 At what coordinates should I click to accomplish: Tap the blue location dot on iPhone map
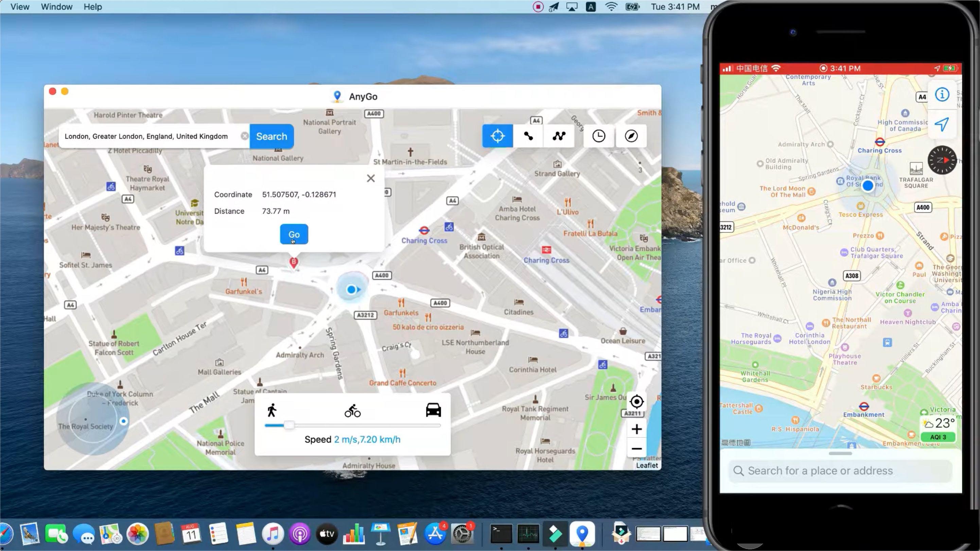click(868, 186)
